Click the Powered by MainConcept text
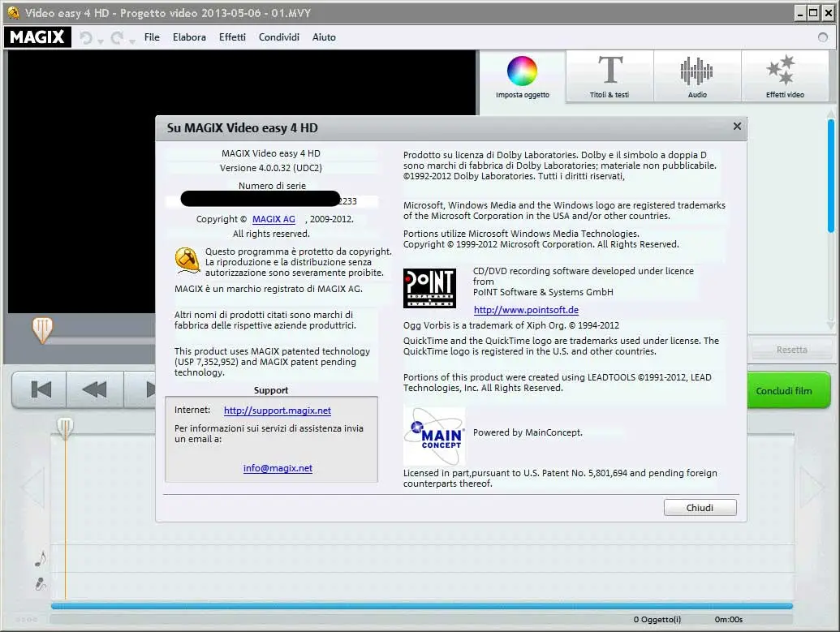The width and height of the screenshot is (840, 632). point(528,432)
